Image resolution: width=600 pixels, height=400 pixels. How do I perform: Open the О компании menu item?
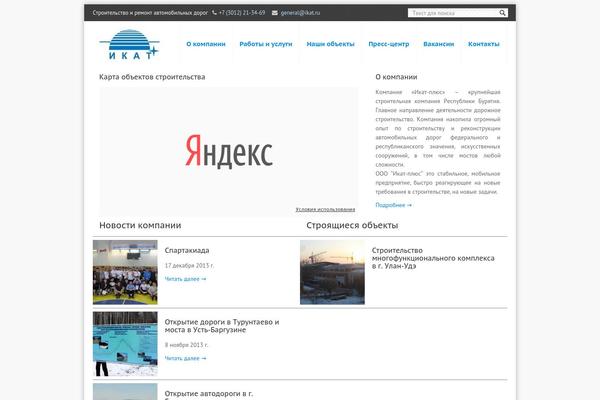(206, 44)
